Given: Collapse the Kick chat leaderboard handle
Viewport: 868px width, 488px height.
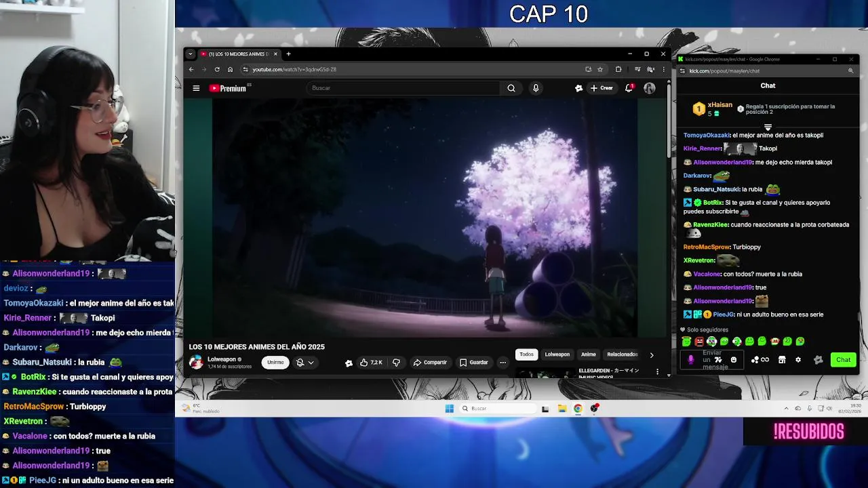Looking at the screenshot, I should click(768, 127).
